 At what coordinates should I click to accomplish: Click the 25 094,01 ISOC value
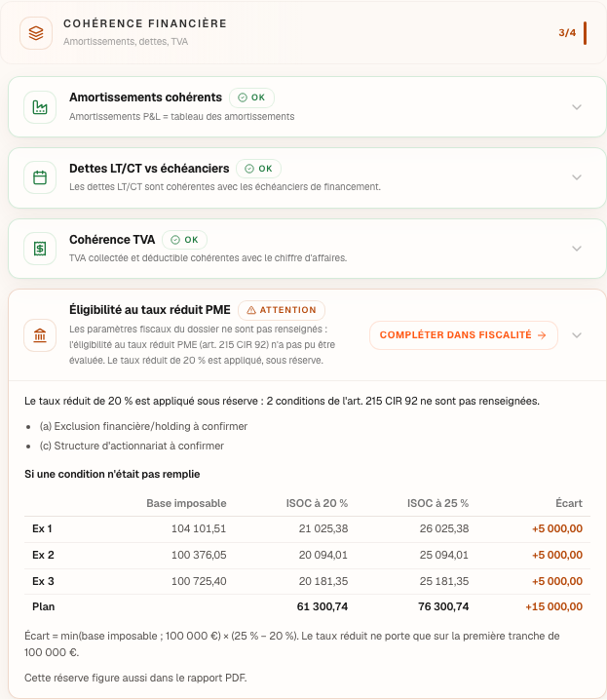[x=444, y=556]
